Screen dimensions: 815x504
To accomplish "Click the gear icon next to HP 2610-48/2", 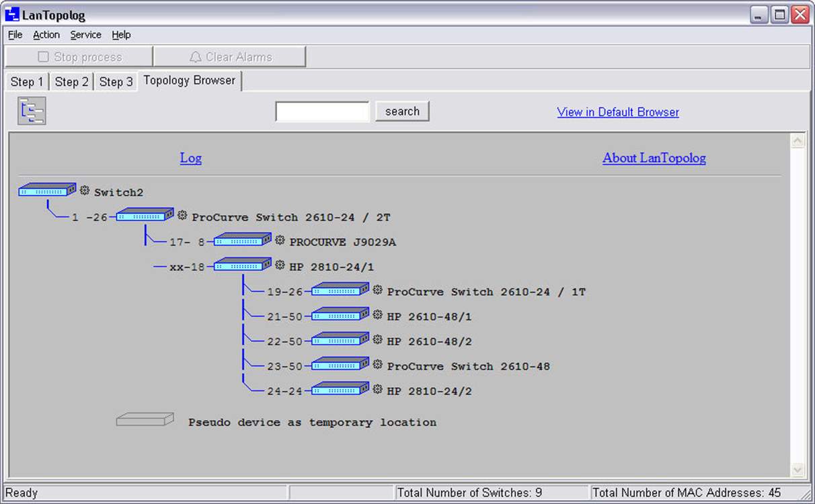I will 377,340.
